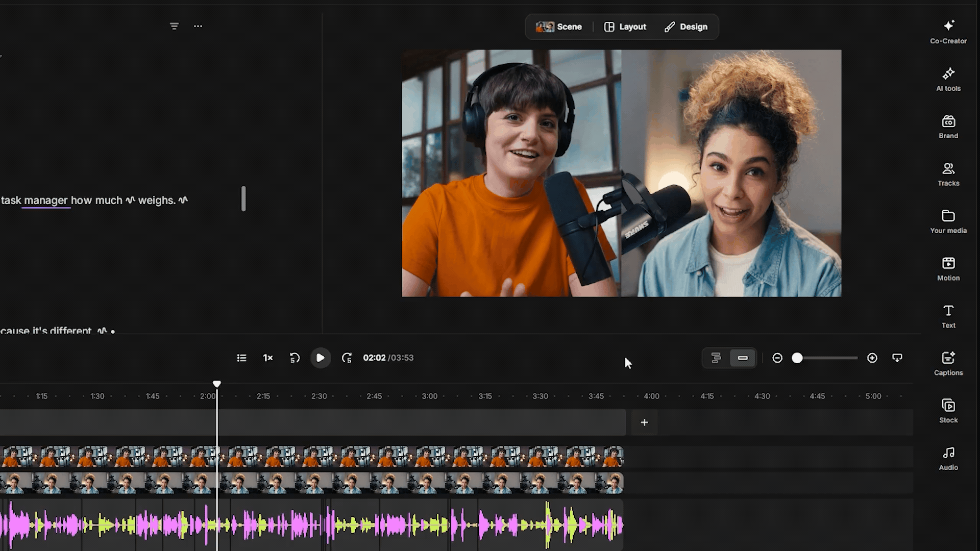The height and width of the screenshot is (551, 980).
Task: Skip forward 5 seconds
Action: (347, 358)
